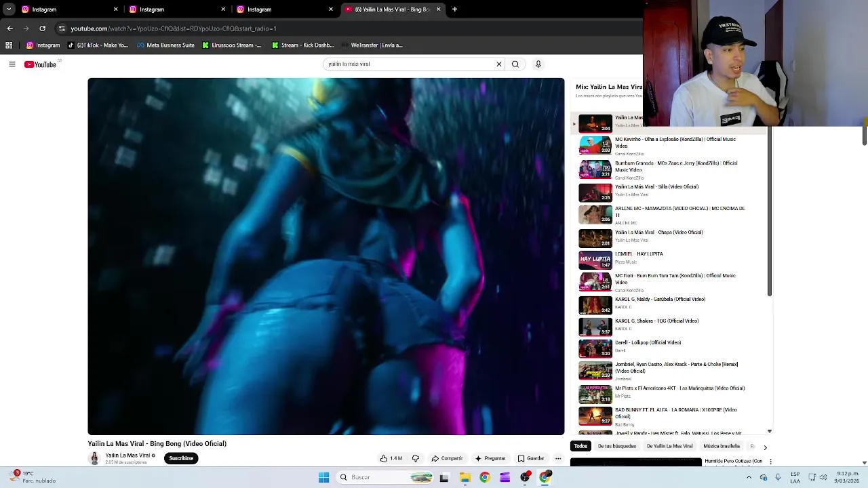This screenshot has width=868, height=488.
Task: Open the tab search dropdown arrow
Action: tap(9, 9)
